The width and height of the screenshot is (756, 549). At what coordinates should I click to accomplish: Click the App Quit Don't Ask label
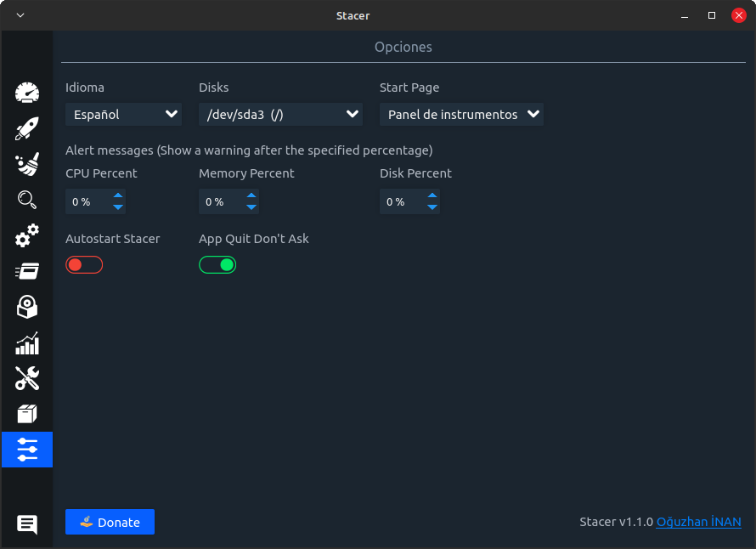coord(254,239)
